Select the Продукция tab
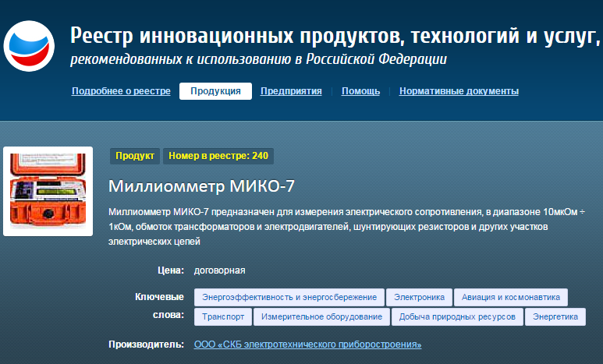The width and height of the screenshot is (603, 364). coord(215,91)
